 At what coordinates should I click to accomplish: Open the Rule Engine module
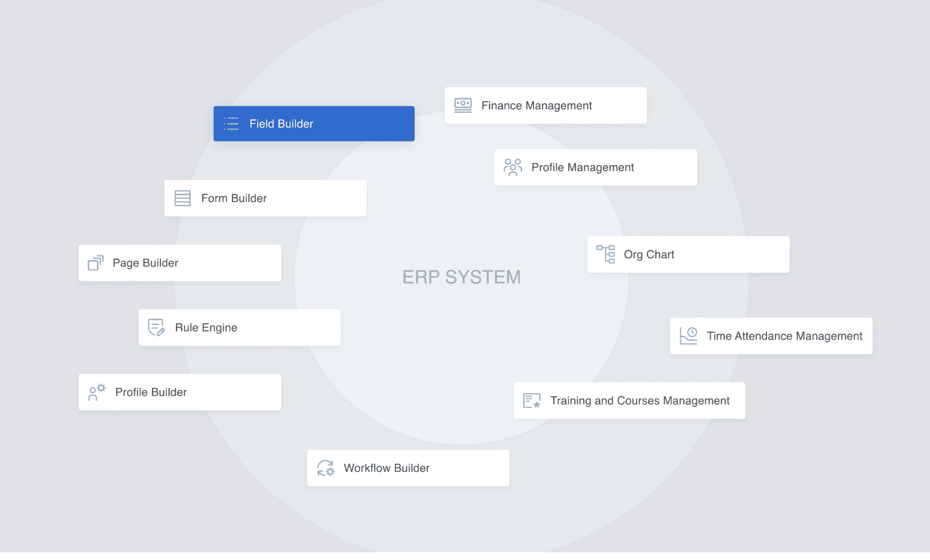click(x=239, y=327)
